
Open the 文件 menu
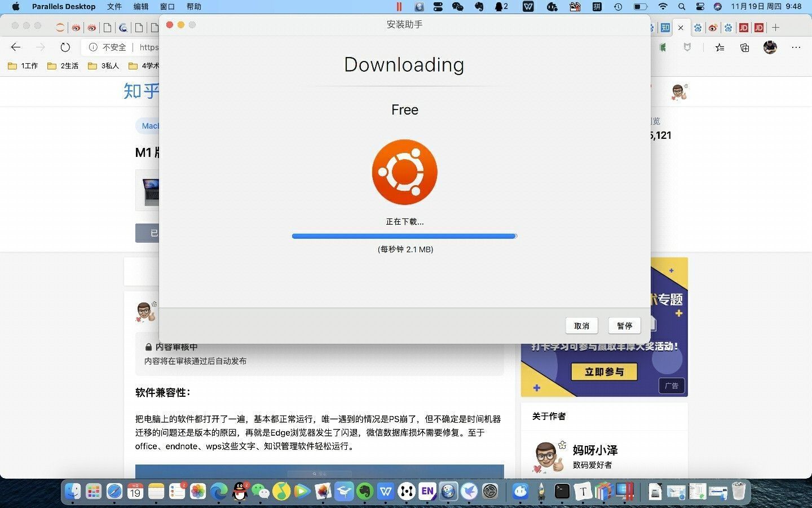(x=114, y=7)
